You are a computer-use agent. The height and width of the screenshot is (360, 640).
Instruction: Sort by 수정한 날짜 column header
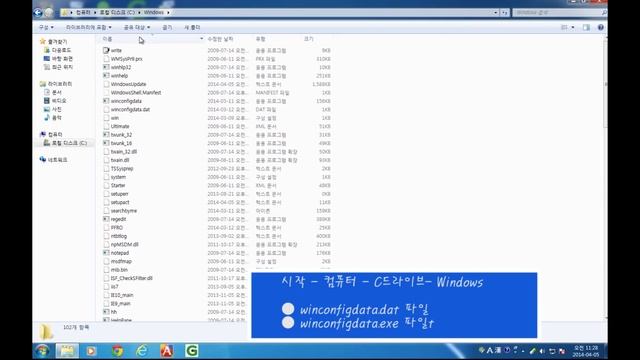(220, 39)
